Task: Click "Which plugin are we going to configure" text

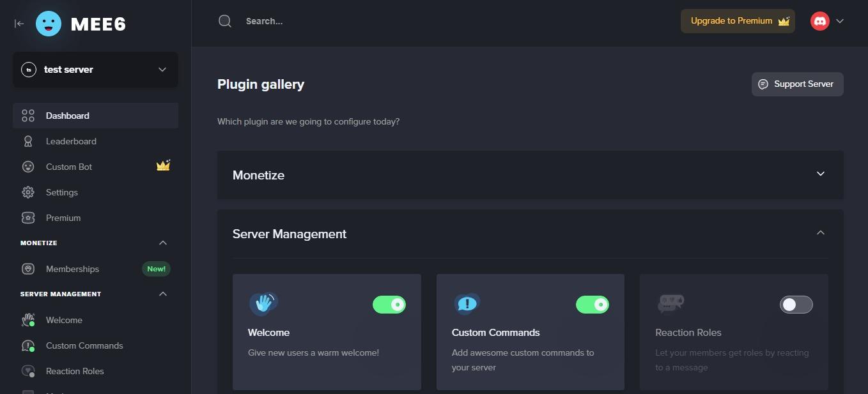Action: click(x=309, y=121)
